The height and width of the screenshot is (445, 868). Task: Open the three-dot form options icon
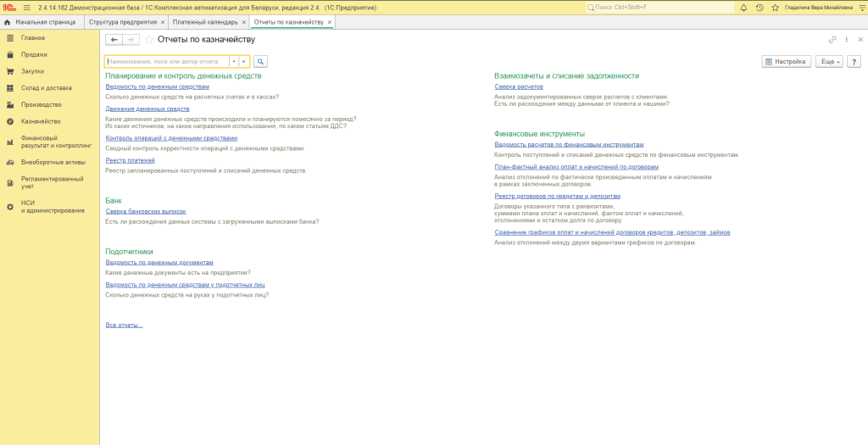click(x=846, y=39)
